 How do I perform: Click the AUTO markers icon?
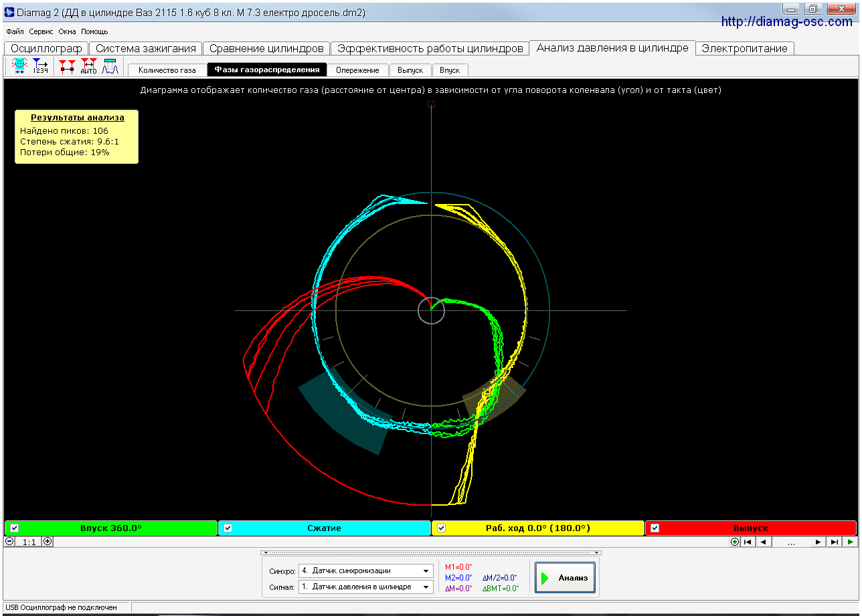88,66
